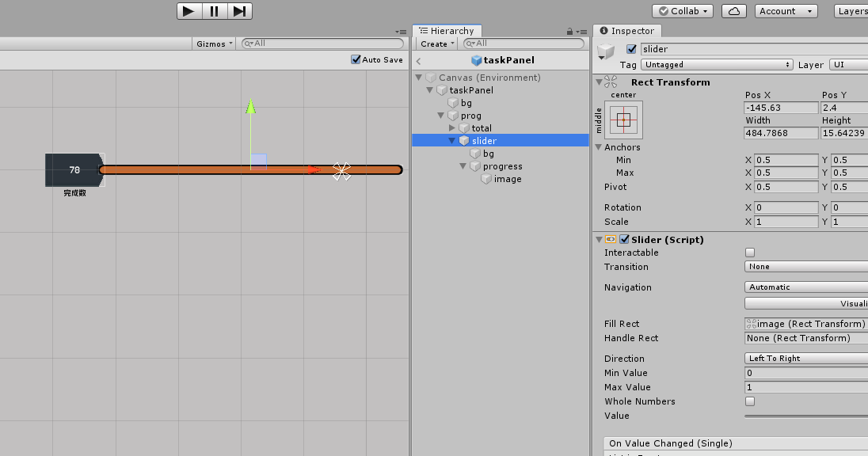Open the Tag dropdown (Untagged)
Screen dimensions: 868x456
[717, 65]
